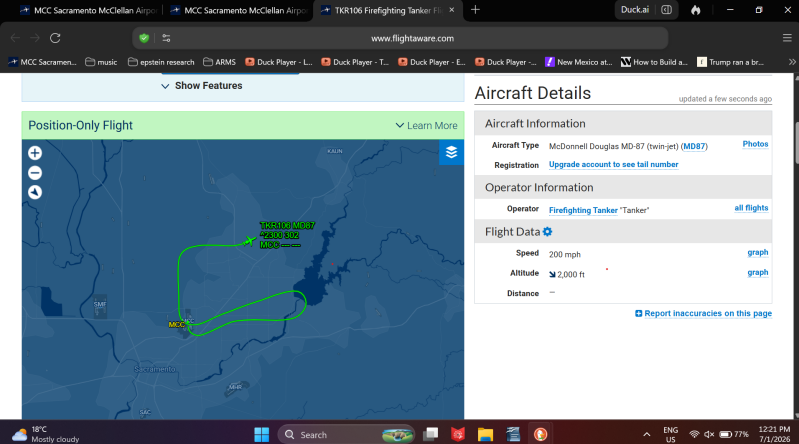This screenshot has height=444, width=799.
Task: Open the Duck.ai chat button
Action: coord(635,10)
